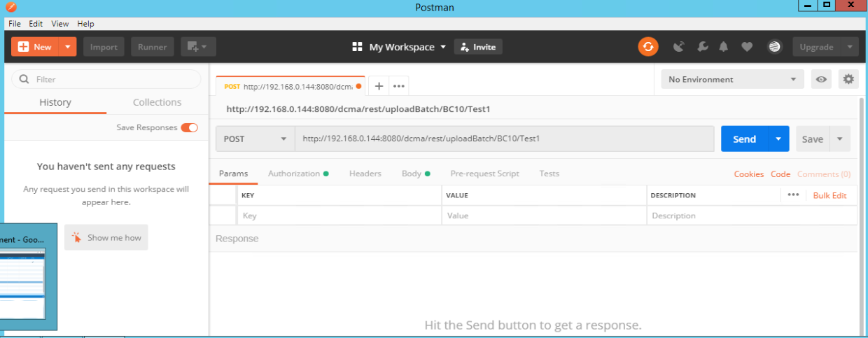
Task: Open the Comments (0) link
Action: pyautogui.click(x=824, y=174)
